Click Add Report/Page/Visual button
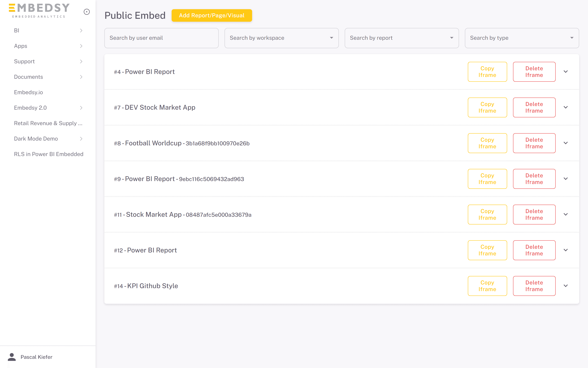The image size is (588, 368). [x=212, y=15]
